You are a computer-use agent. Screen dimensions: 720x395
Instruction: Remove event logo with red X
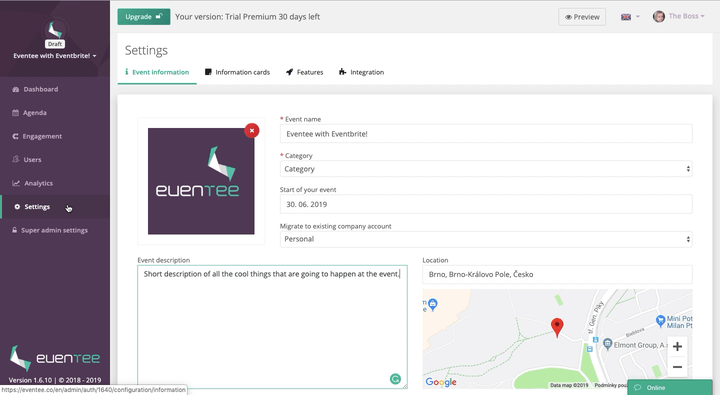252,130
